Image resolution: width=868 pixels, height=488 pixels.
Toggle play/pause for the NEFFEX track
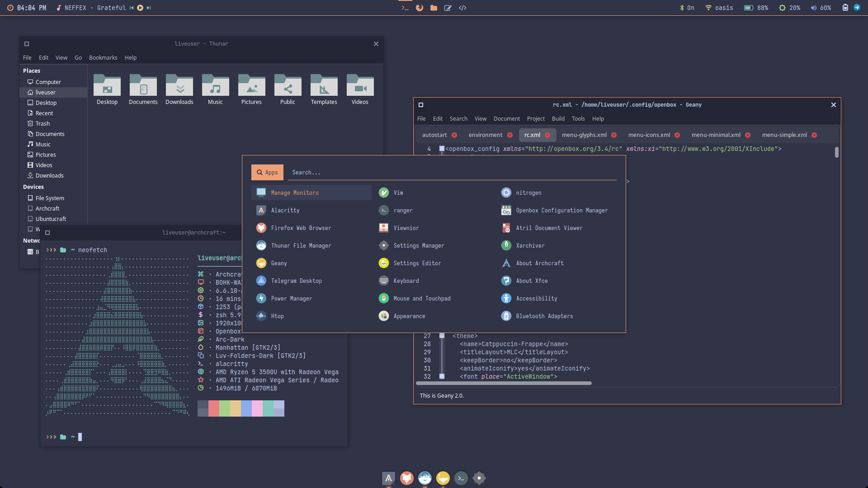pos(140,8)
